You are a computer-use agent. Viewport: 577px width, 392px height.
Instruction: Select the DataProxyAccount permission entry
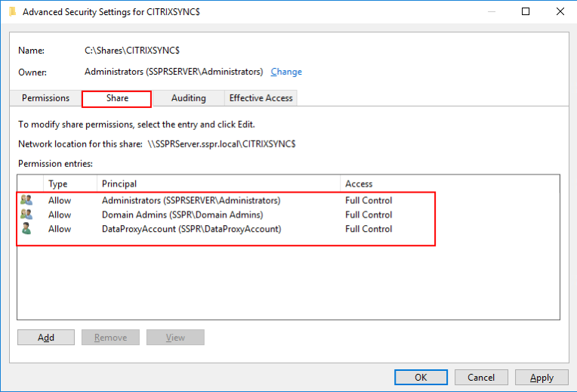point(191,229)
